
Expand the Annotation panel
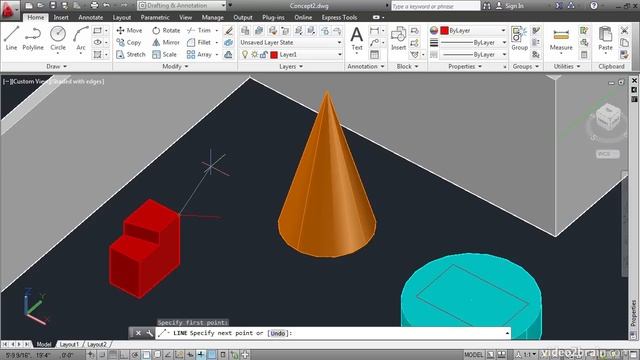pyautogui.click(x=366, y=66)
